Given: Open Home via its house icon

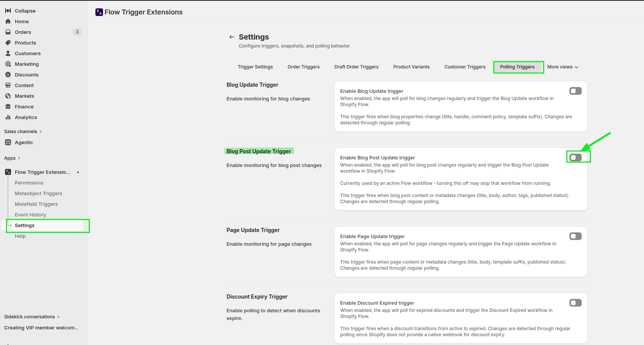Looking at the screenshot, I should tap(8, 21).
